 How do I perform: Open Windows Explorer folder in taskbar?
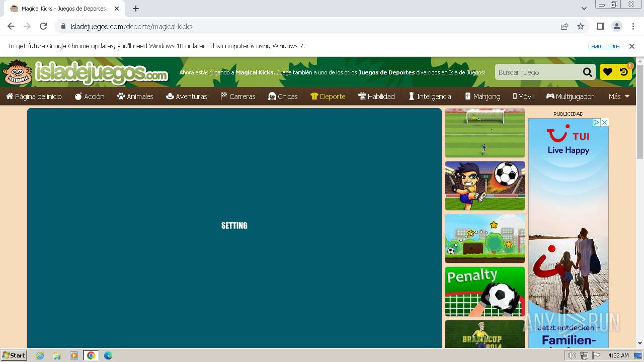(x=57, y=355)
